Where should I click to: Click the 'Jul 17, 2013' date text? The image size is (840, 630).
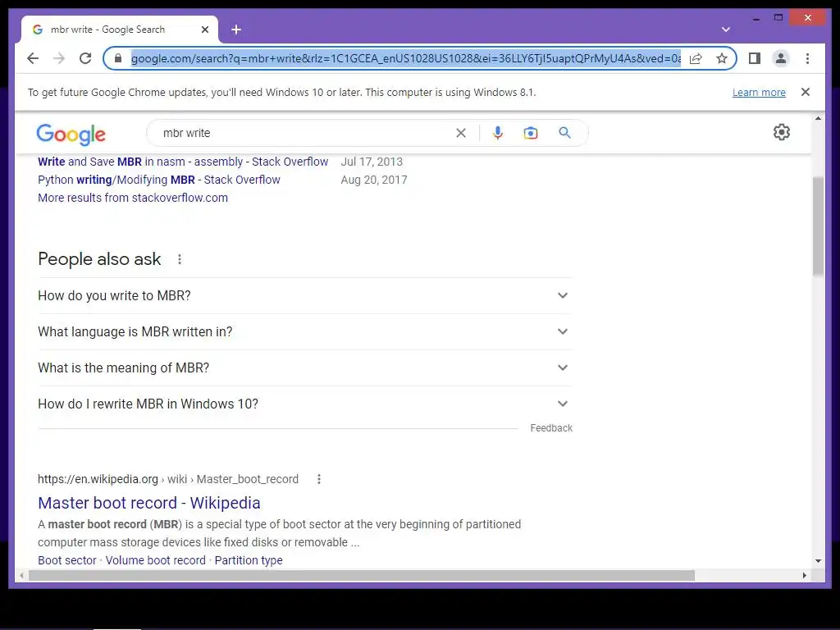(372, 162)
